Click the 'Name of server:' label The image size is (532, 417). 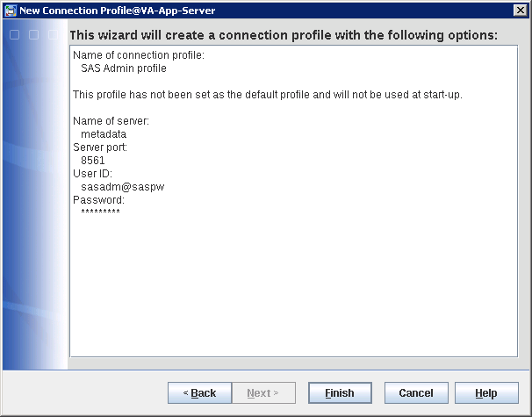pyautogui.click(x=111, y=120)
